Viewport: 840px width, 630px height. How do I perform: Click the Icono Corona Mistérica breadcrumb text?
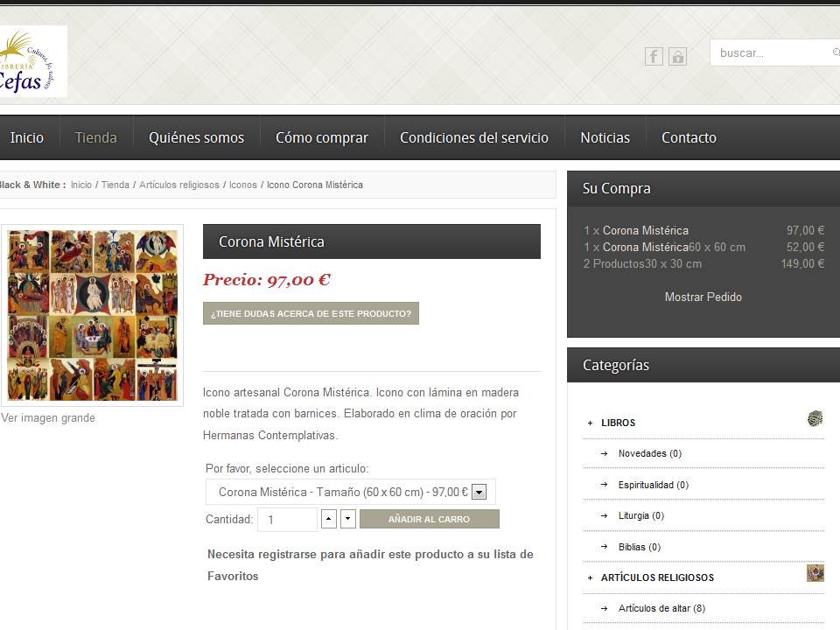click(x=314, y=185)
